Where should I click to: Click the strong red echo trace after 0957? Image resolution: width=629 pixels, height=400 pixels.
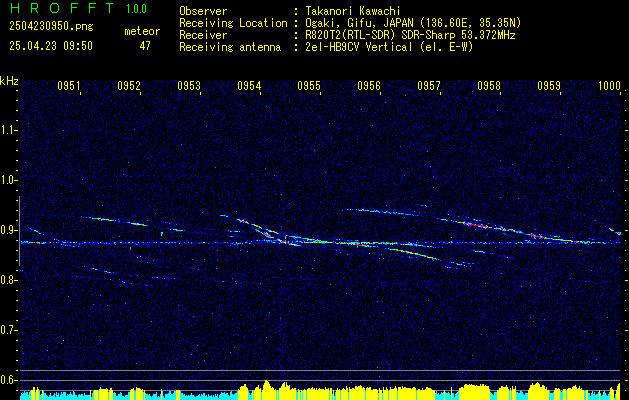[x=475, y=225]
